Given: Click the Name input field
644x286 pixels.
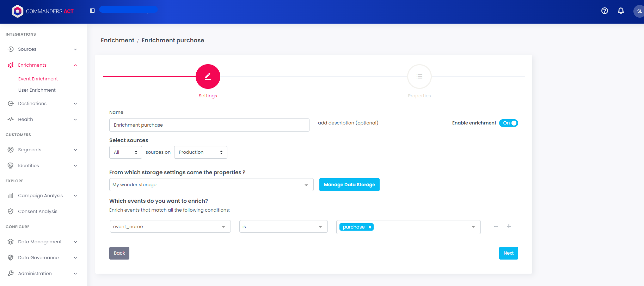Looking at the screenshot, I should [x=209, y=125].
